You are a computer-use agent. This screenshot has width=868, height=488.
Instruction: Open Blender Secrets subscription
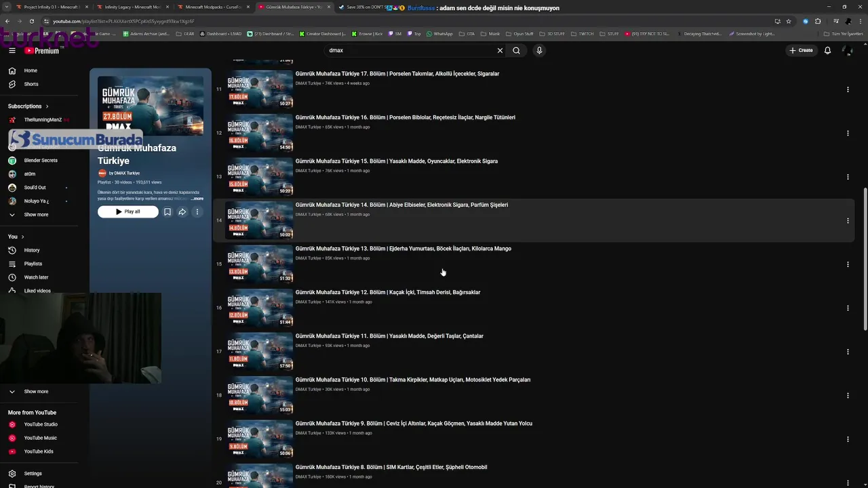[x=40, y=161]
